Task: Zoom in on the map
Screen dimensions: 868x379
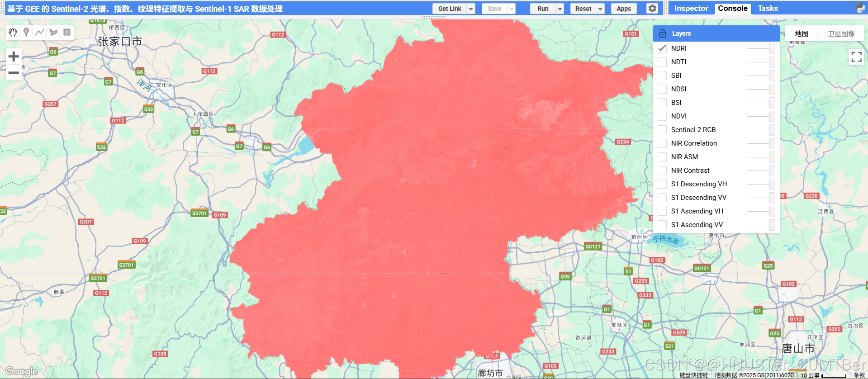Action: click(14, 57)
